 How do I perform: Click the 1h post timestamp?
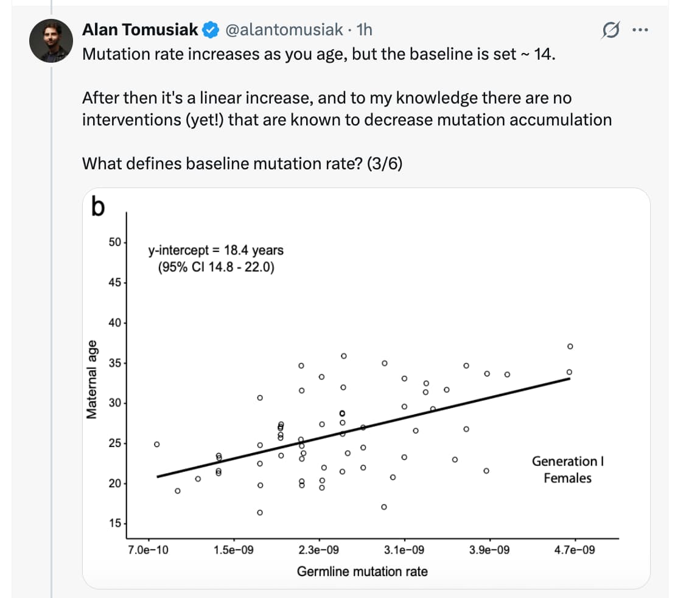pyautogui.click(x=363, y=29)
